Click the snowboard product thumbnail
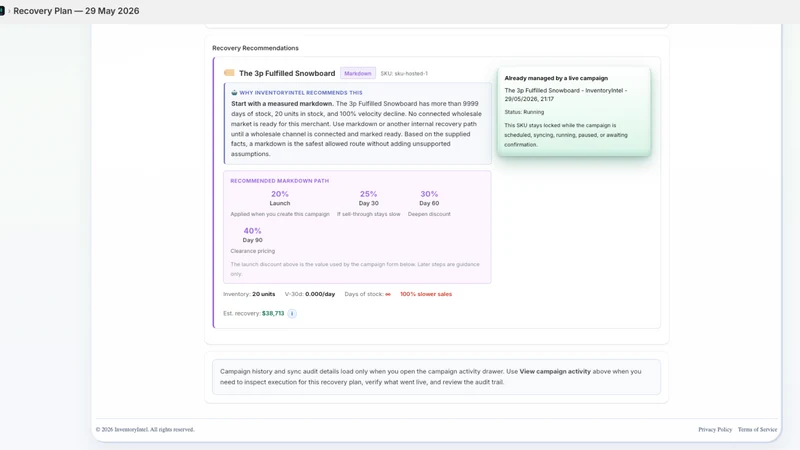This screenshot has width=800, height=450. [x=229, y=73]
